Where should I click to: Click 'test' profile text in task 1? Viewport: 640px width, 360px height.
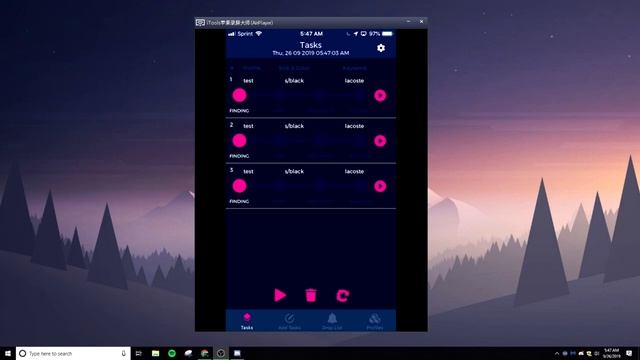[248, 81]
